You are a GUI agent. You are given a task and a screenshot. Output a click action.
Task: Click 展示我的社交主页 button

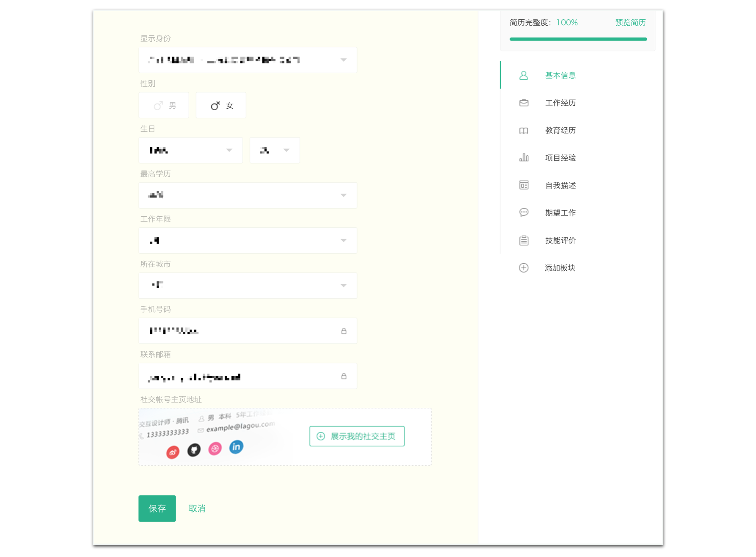pos(357,436)
